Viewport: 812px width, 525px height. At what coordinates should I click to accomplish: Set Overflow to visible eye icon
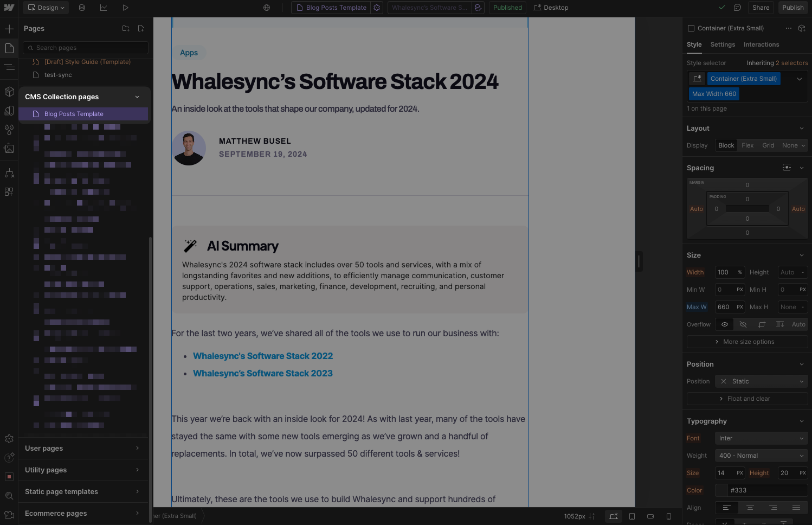725,324
